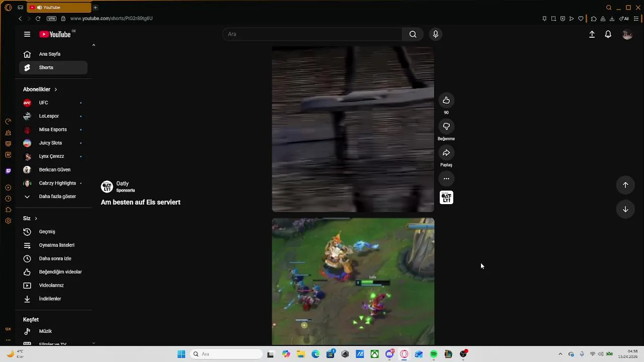The width and height of the screenshot is (644, 362).
Task: Switch to the YouTube browser tab
Action: [x=59, y=8]
